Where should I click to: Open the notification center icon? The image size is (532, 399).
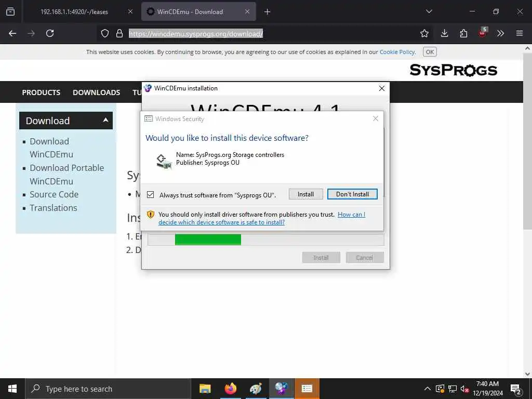(x=516, y=389)
